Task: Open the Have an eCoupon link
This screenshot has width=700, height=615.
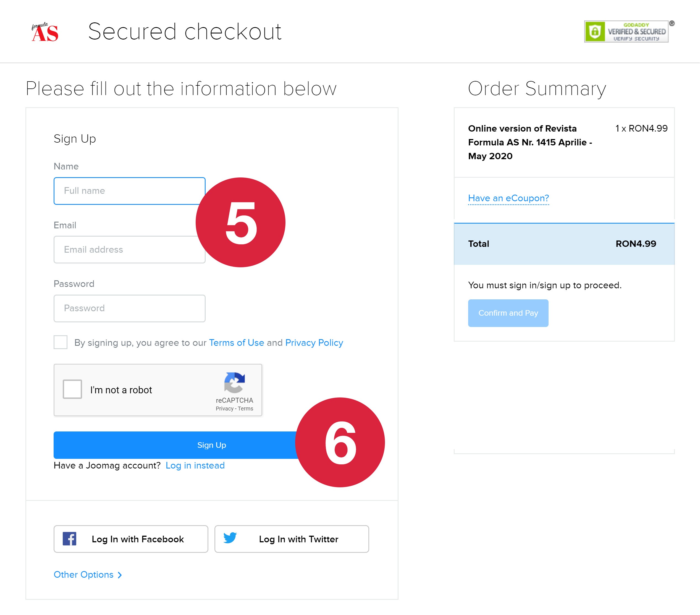Action: tap(508, 198)
